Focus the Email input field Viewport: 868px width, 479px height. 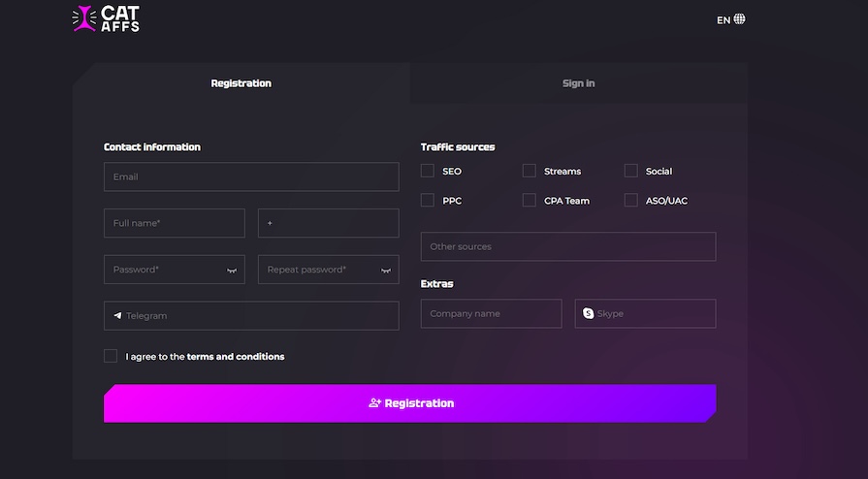click(251, 176)
